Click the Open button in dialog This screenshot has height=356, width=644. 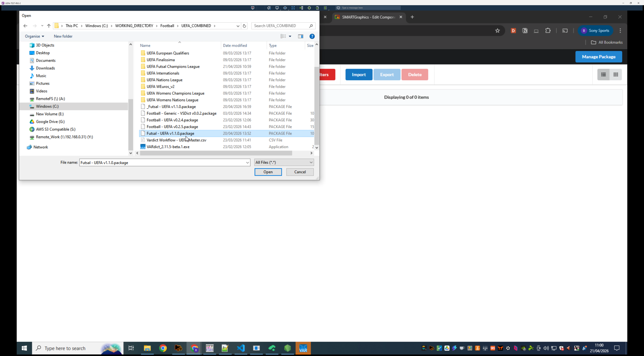point(268,172)
